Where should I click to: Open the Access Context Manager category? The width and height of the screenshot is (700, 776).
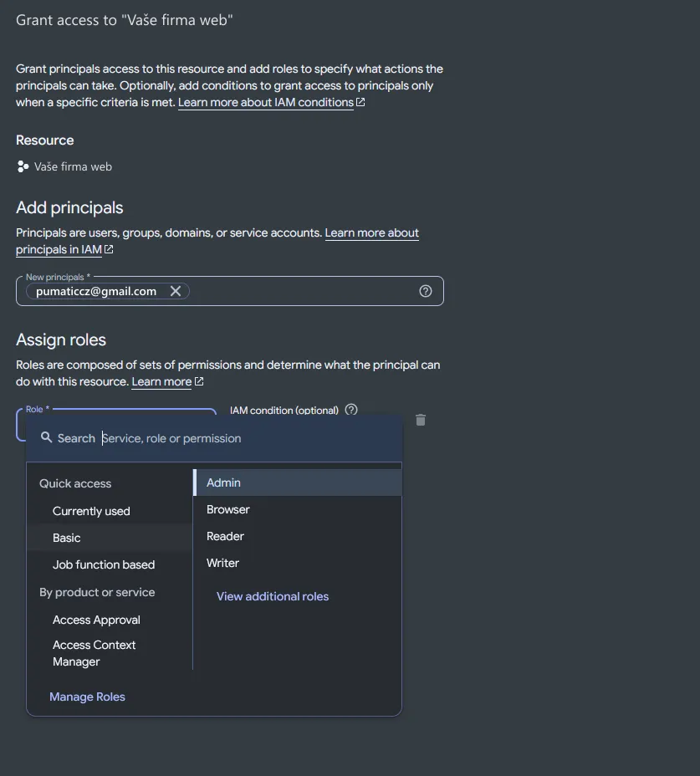[x=110, y=653]
